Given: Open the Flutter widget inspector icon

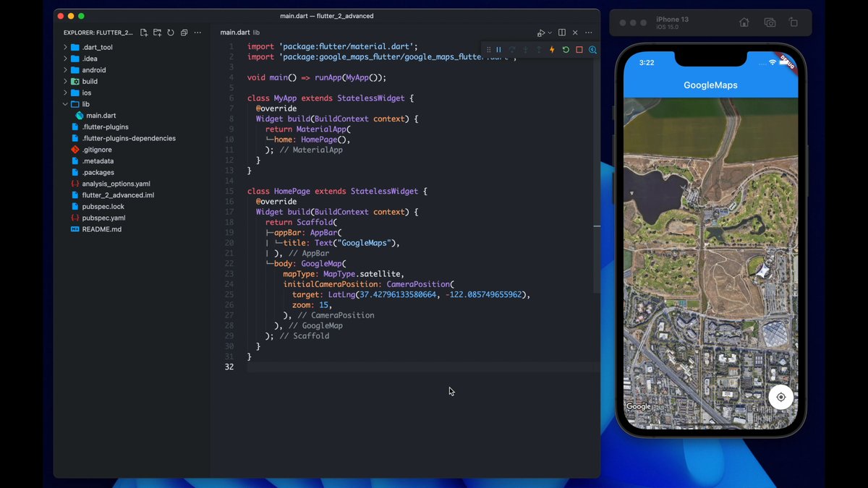Looking at the screenshot, I should tap(592, 50).
